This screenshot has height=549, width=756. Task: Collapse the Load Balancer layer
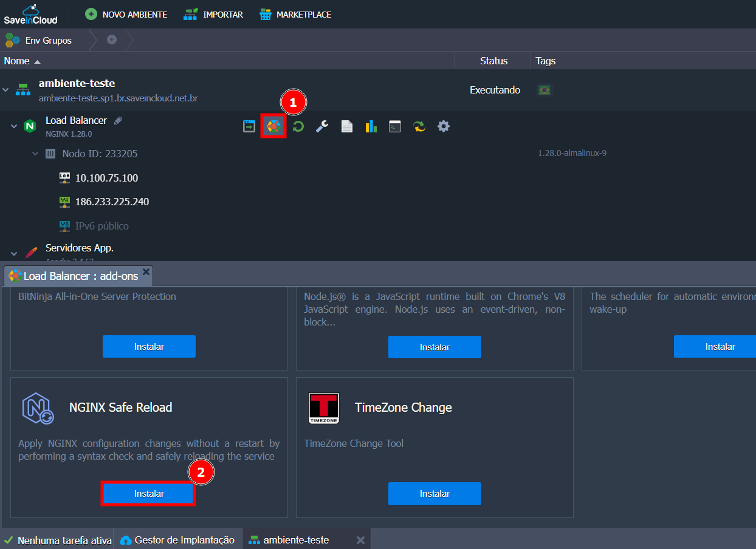(x=14, y=126)
